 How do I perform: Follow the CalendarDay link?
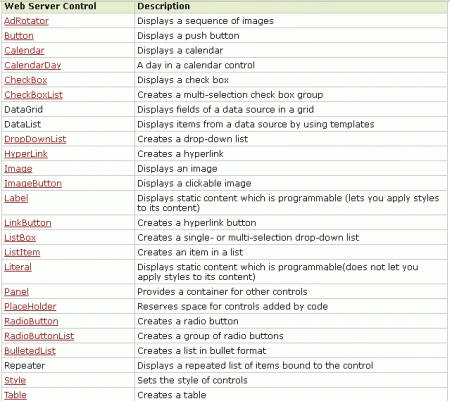point(33,65)
